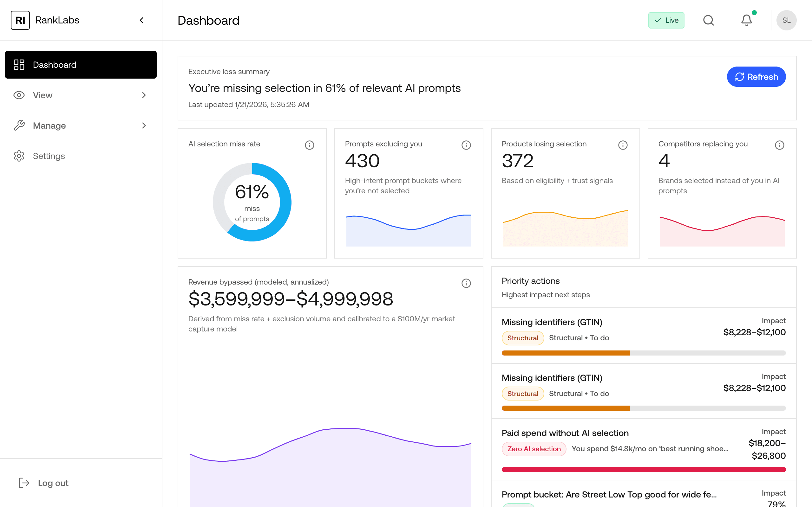The width and height of the screenshot is (812, 507).
Task: Open the notifications bell
Action: point(746,20)
